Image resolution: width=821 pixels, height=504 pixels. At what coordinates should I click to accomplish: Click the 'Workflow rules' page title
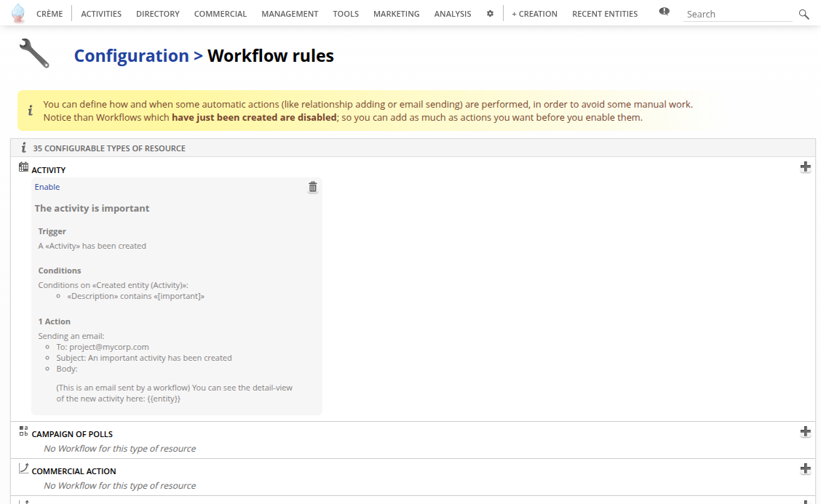pyautogui.click(x=271, y=55)
